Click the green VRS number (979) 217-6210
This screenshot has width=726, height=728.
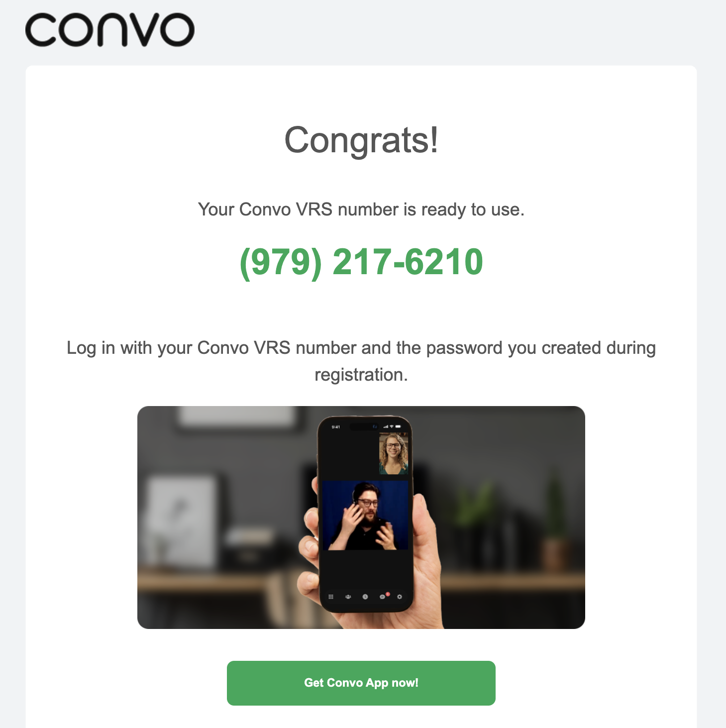361,262
